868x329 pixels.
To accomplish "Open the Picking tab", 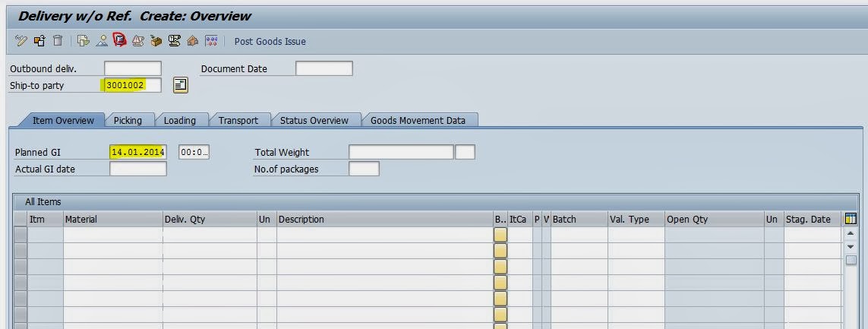I will tap(128, 120).
